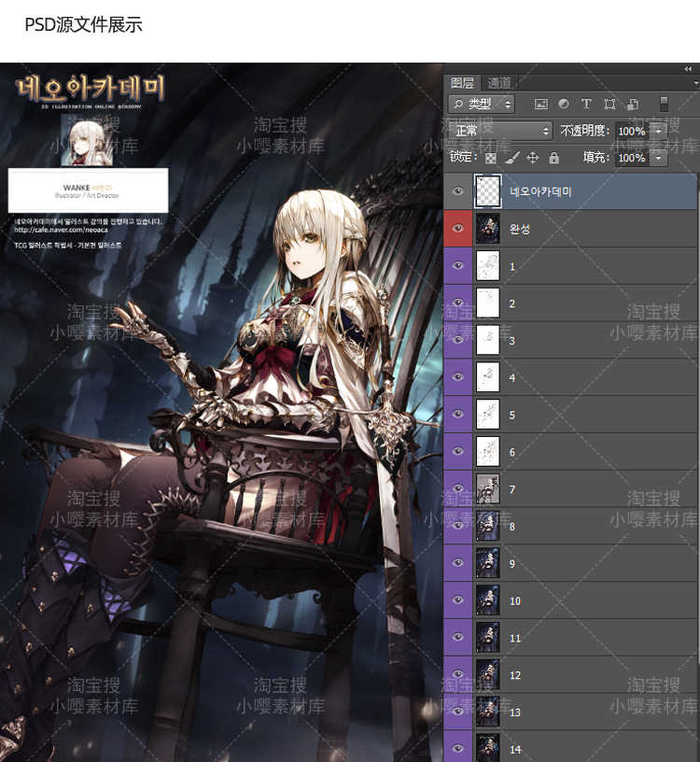Screen dimensions: 700x762
Task: Select layer named 10
Action: 515,601
